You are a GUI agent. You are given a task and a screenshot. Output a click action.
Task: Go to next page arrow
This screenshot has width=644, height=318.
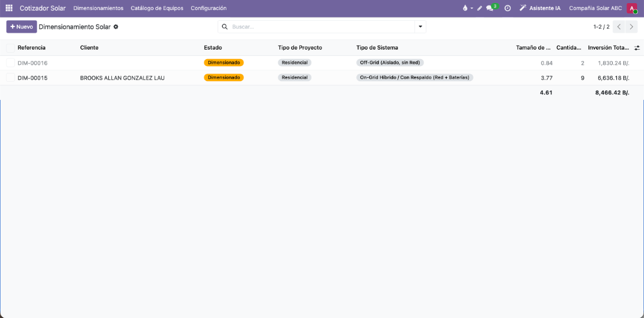(631, 26)
